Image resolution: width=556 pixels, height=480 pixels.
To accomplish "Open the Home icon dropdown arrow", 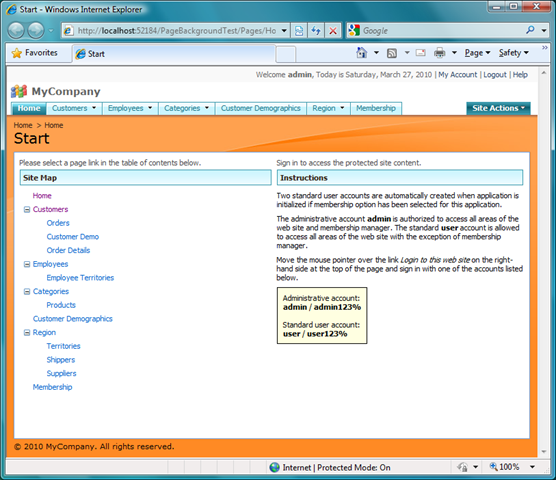I will [376, 53].
